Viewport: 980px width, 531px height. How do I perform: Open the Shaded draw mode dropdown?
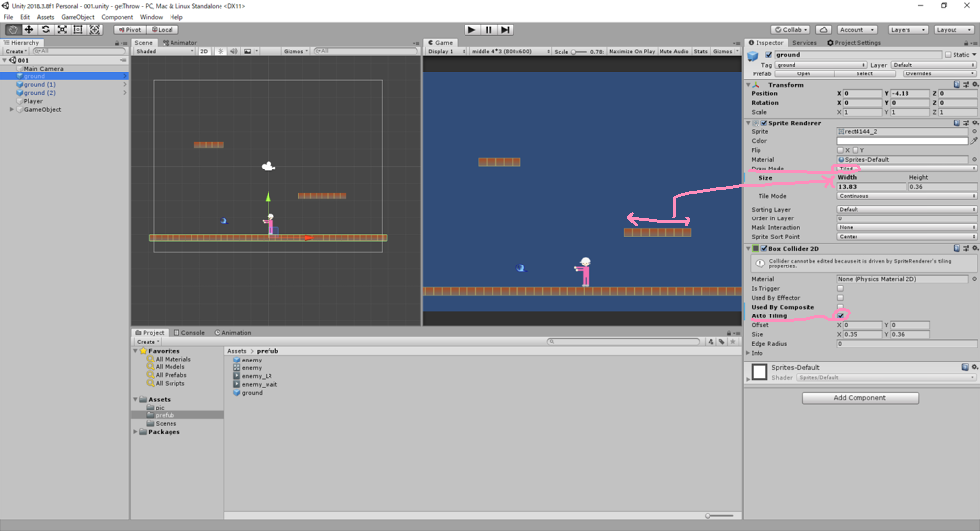click(x=165, y=51)
